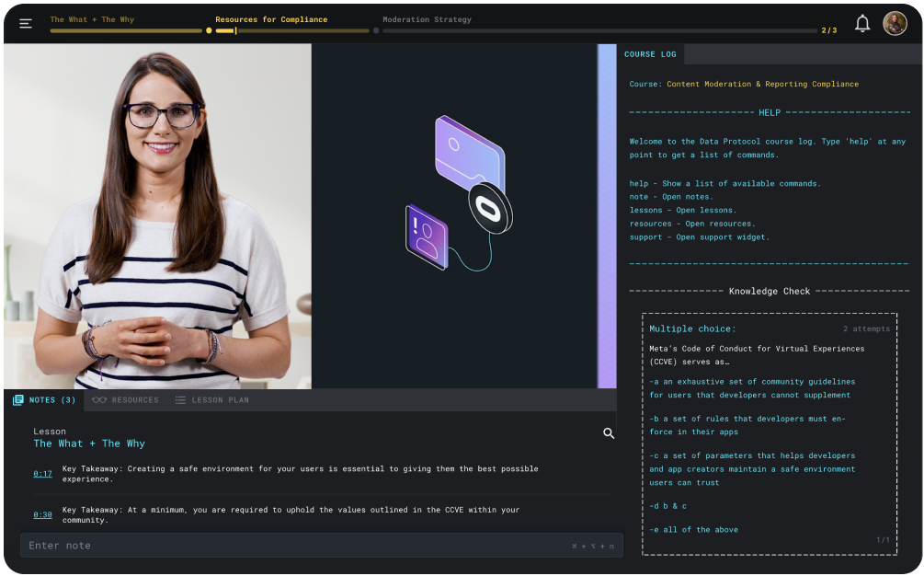This screenshot has width=924, height=576.
Task: Click the search magnifier in notes
Action: pos(609,433)
